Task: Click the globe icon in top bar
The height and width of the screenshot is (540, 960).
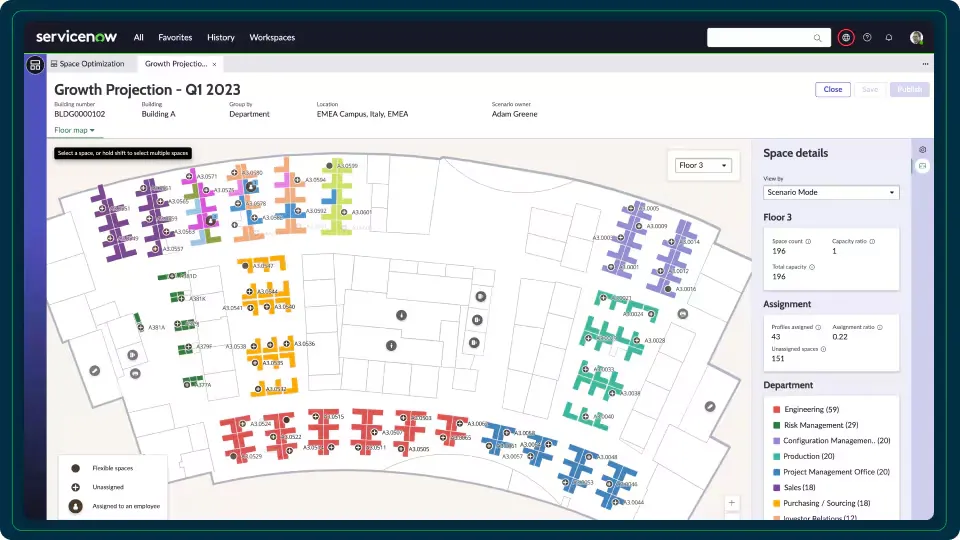Action: coord(846,37)
